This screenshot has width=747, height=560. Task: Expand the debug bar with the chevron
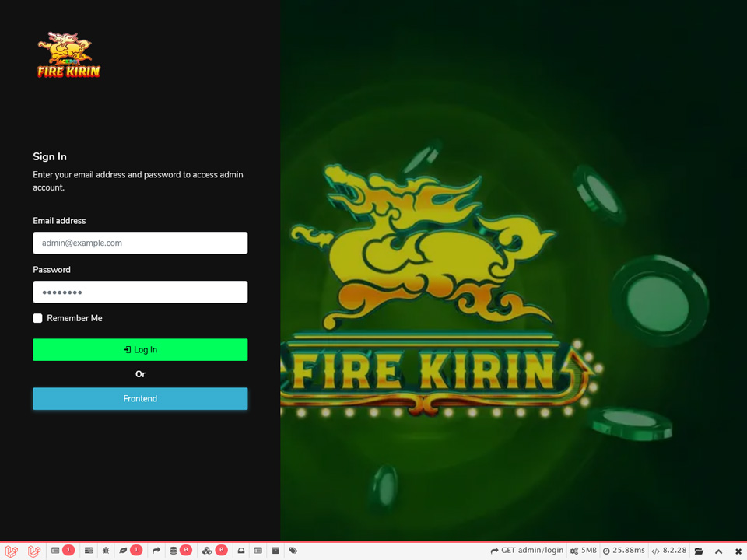click(x=718, y=551)
